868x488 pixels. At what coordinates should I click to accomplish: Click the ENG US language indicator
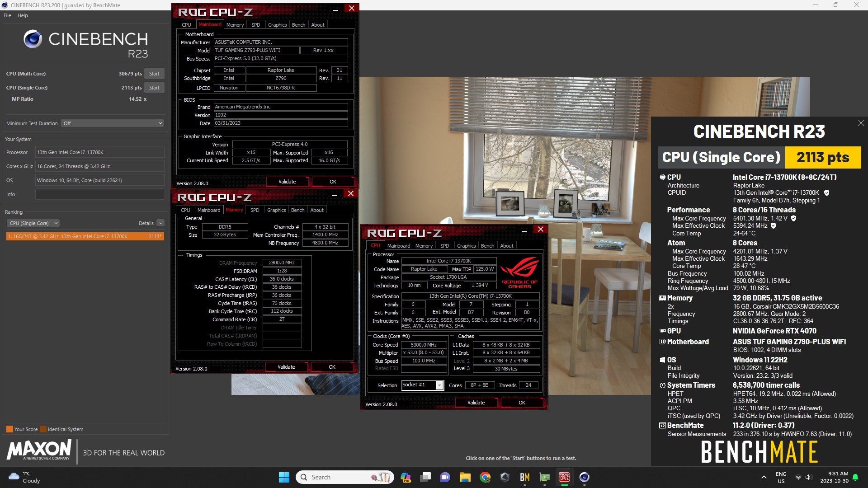(x=781, y=477)
